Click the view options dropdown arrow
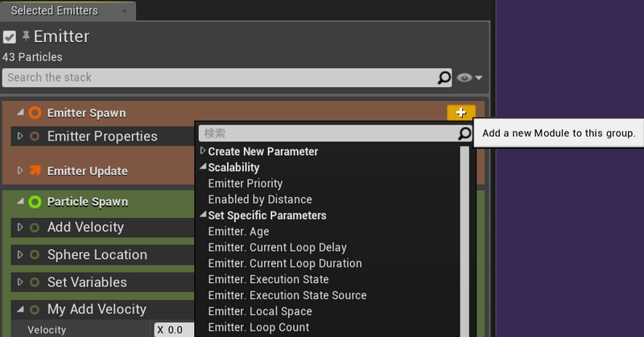 pos(479,77)
